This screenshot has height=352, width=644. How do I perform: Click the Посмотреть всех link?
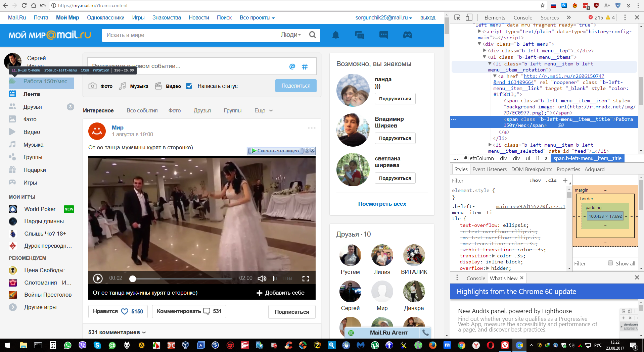click(382, 204)
